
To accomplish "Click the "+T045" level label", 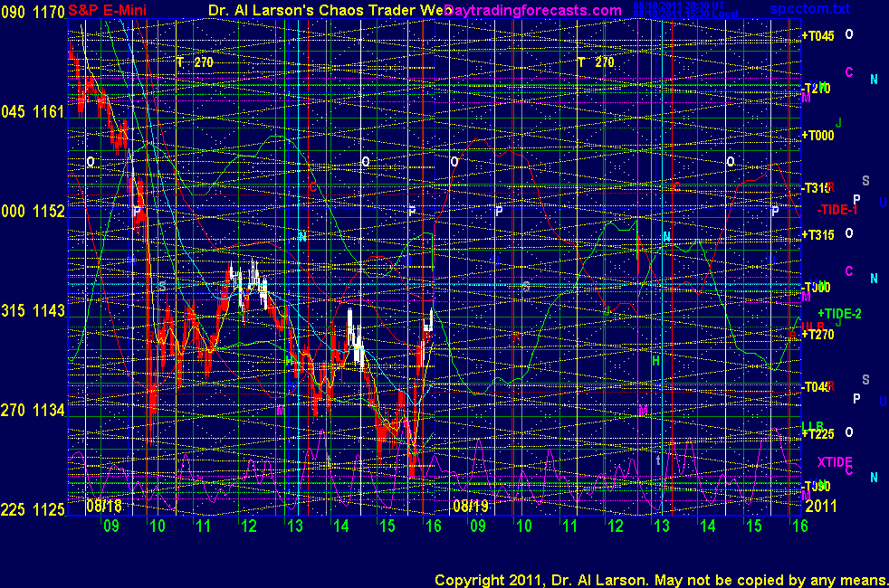I will (x=817, y=35).
